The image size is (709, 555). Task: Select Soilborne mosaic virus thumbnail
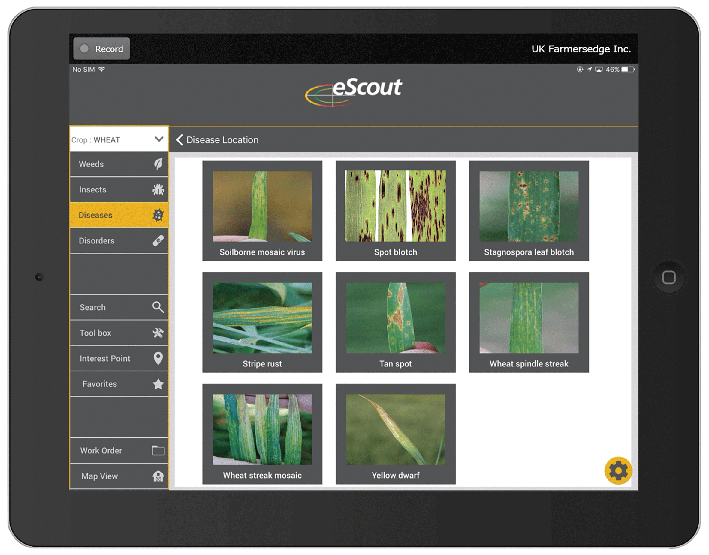pos(262,210)
